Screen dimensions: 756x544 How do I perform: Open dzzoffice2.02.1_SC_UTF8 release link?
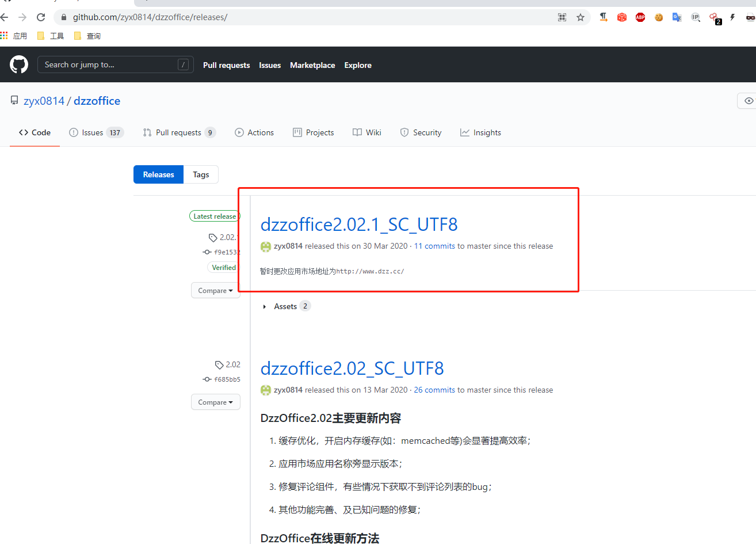tap(358, 225)
